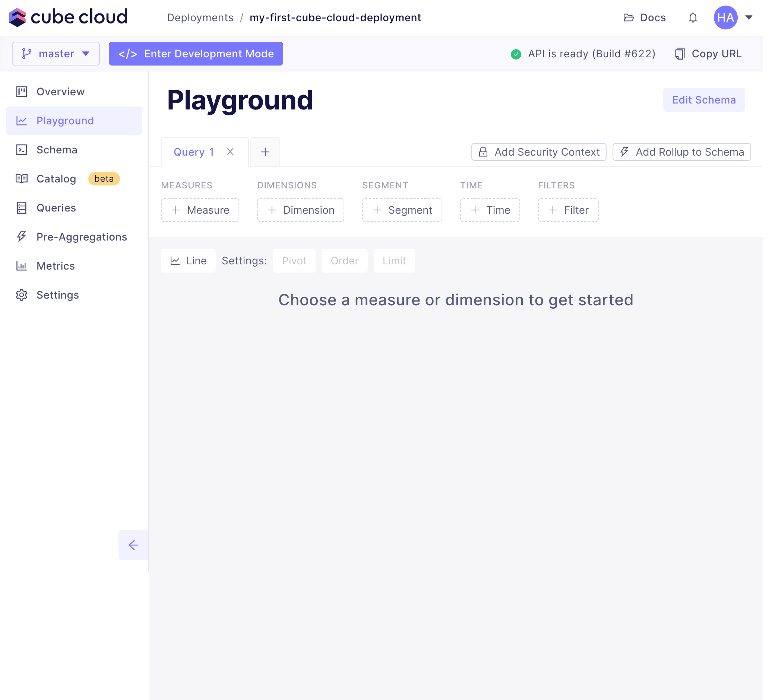Go to Overview in sidebar
The height and width of the screenshot is (700, 772).
pyautogui.click(x=75, y=93)
